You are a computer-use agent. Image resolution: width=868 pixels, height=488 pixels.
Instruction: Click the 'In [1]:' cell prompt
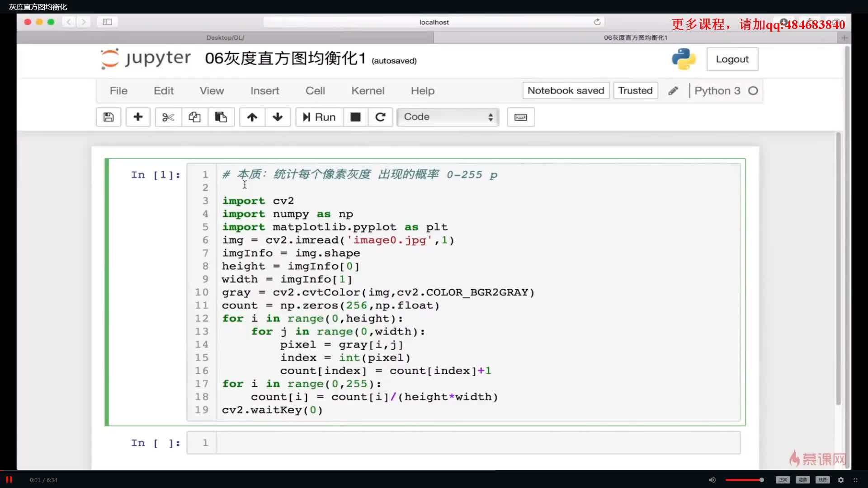pyautogui.click(x=156, y=175)
